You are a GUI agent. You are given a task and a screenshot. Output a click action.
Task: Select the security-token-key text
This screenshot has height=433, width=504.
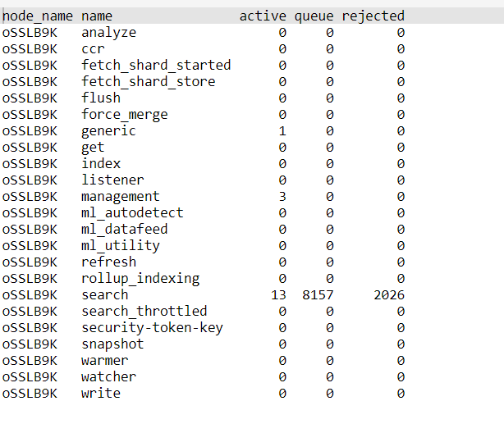pyautogui.click(x=152, y=328)
